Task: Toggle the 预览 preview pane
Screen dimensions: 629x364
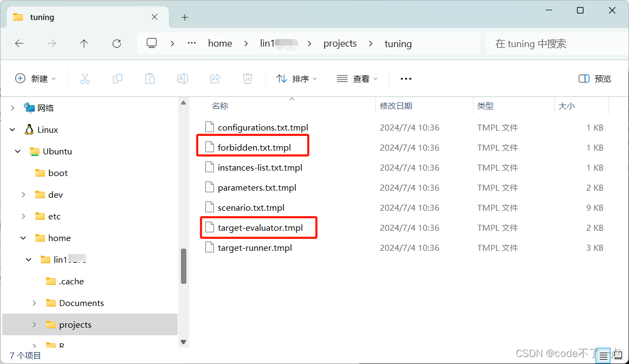Action: pos(594,78)
